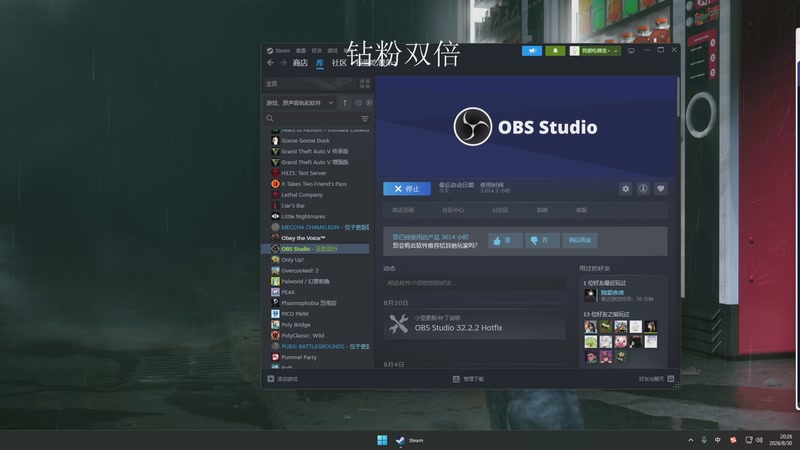The height and width of the screenshot is (450, 800).
Task: Add OBS Studio to favorites heart
Action: (661, 189)
